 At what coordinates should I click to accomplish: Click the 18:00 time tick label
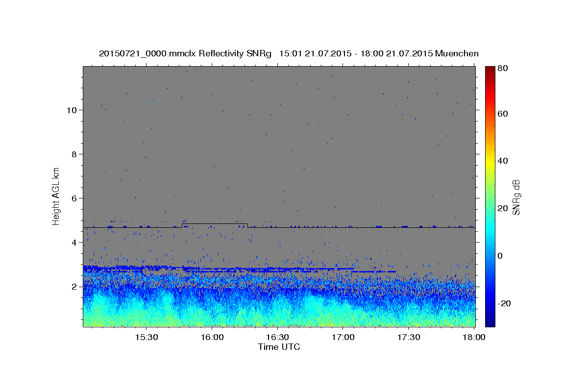click(x=474, y=338)
